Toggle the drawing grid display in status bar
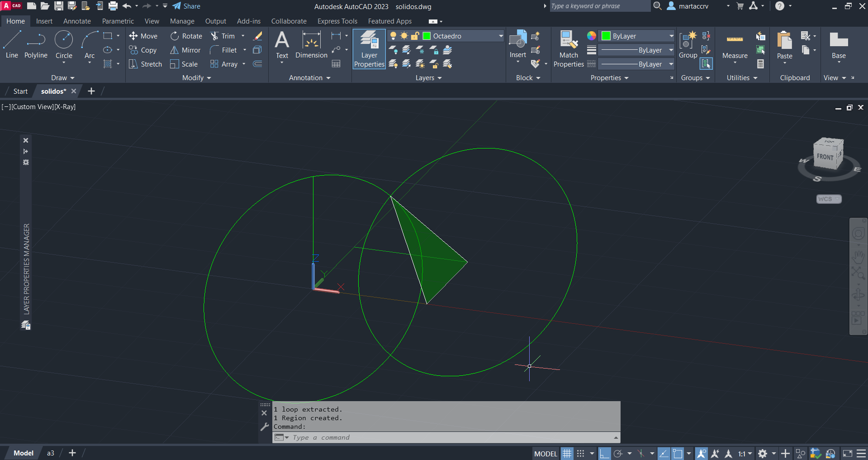 [567, 453]
